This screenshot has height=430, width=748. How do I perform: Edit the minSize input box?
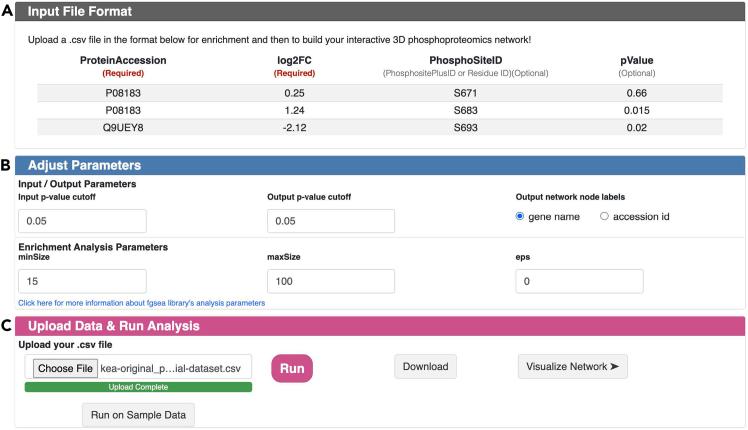82,281
